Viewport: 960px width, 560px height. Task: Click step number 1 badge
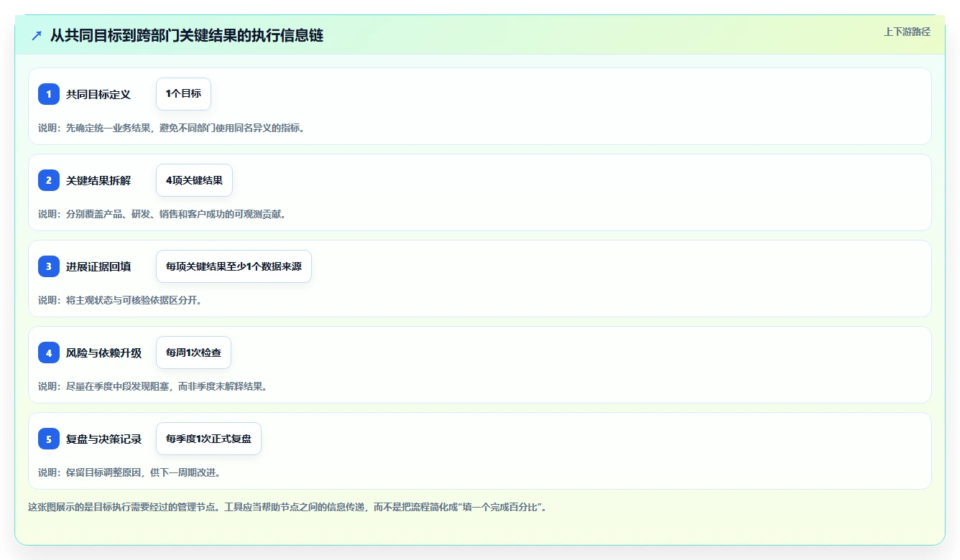[49, 94]
